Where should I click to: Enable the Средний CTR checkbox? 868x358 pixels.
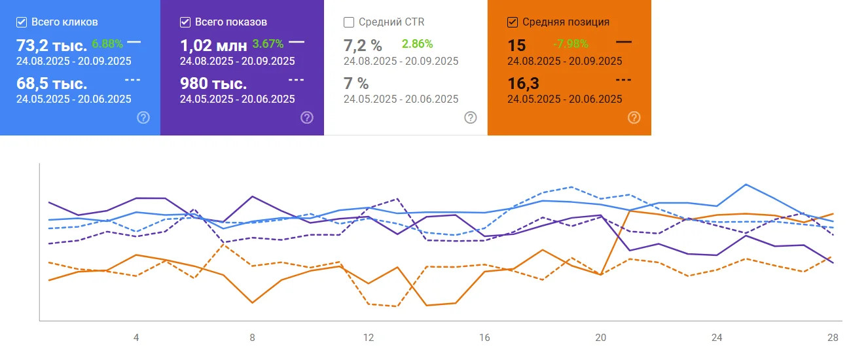click(349, 22)
